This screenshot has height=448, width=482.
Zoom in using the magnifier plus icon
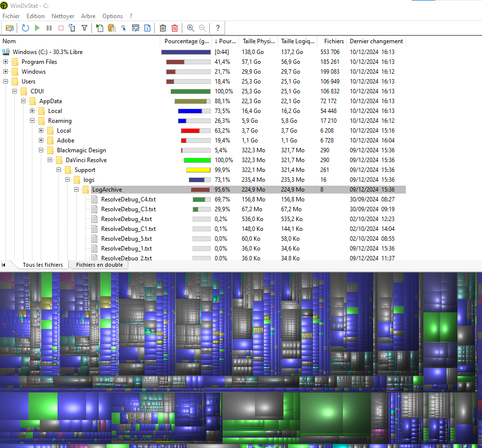point(191,28)
